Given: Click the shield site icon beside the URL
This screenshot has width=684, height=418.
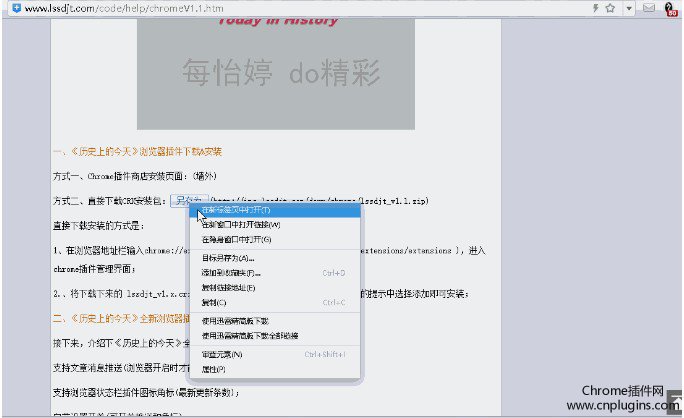Looking at the screenshot, I should pos(16,8).
